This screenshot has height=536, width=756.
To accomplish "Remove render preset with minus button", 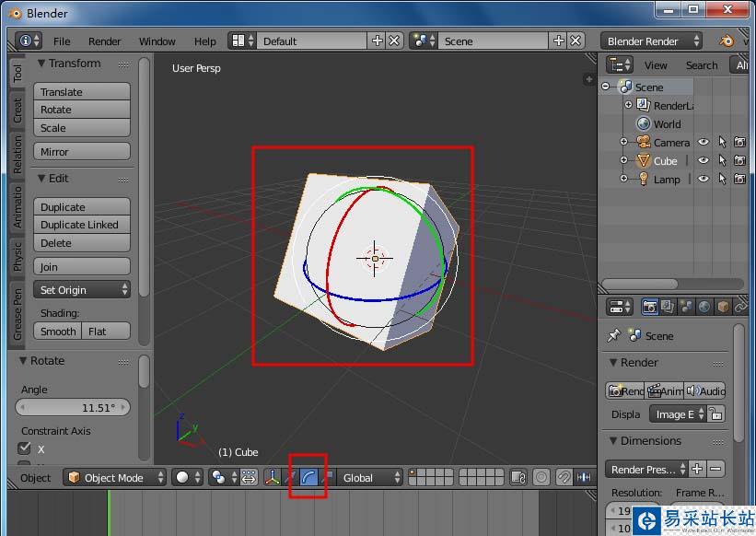I will tap(716, 469).
